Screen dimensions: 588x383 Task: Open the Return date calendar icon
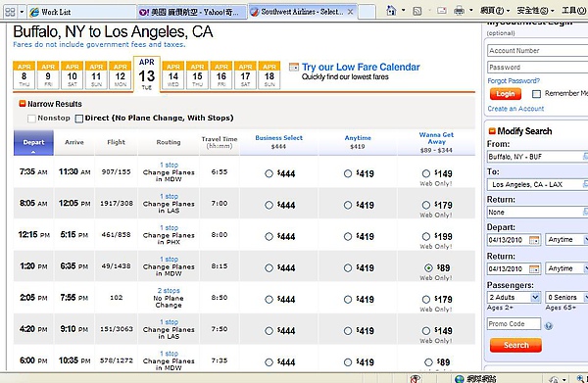[534, 268]
